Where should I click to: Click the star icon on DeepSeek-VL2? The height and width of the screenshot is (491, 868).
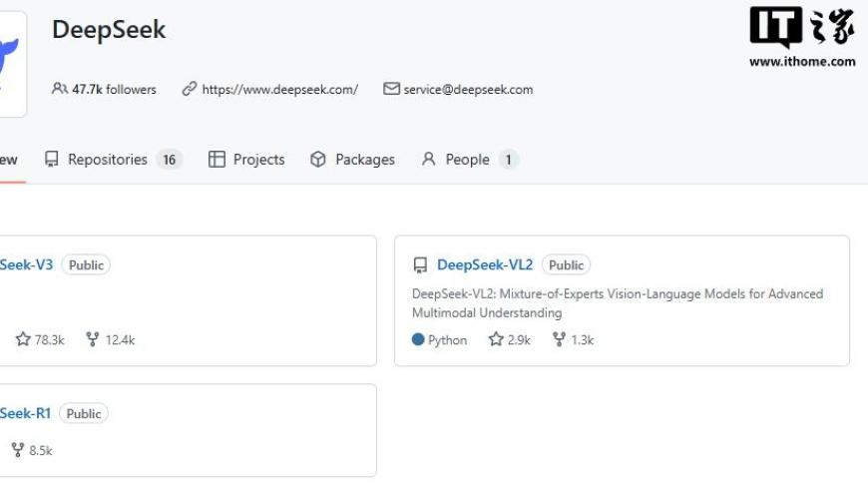click(x=496, y=338)
